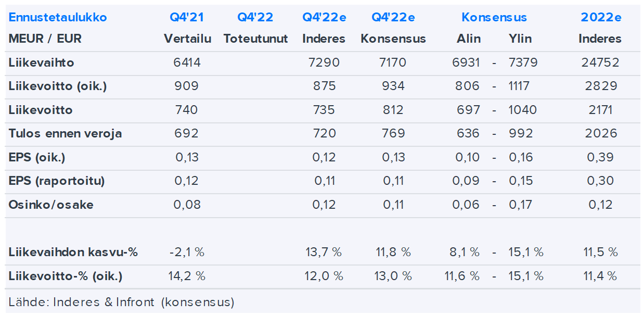The height and width of the screenshot is (315, 644).
Task: Select the Liikevoitto-% (oik.) row label
Action: [66, 276]
